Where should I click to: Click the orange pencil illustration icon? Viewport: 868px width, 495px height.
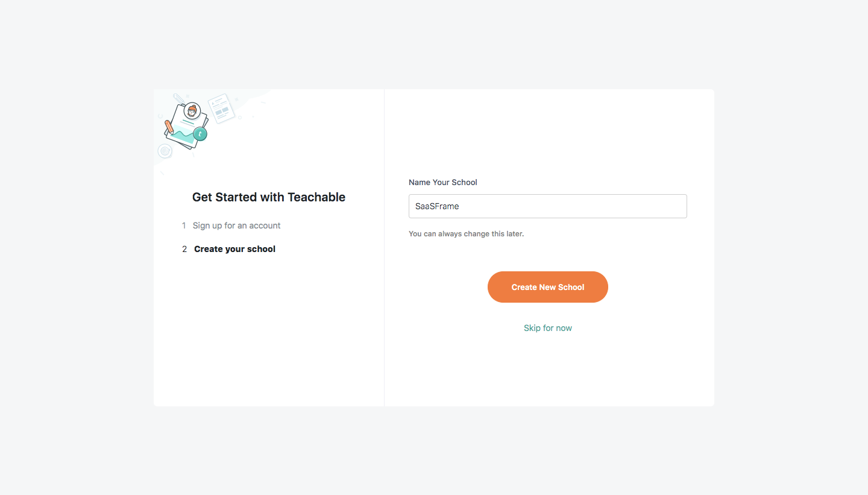[x=169, y=127]
